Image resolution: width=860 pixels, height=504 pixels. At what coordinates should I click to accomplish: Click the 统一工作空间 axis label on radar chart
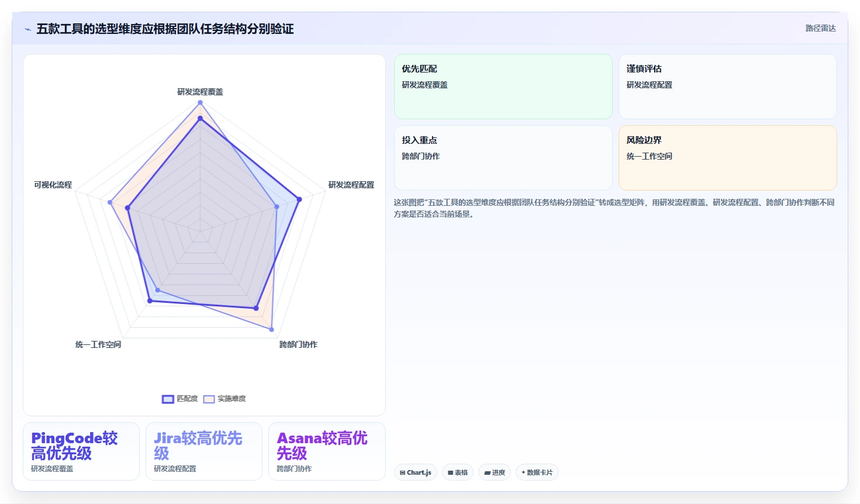[98, 344]
